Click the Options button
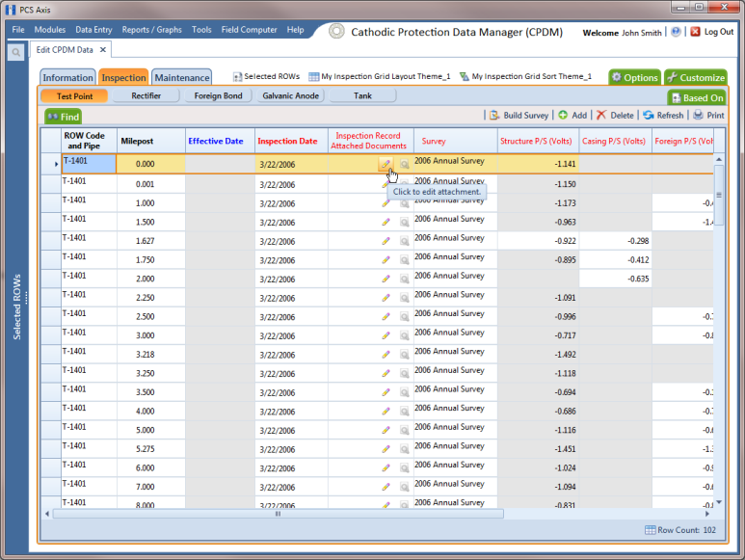Screen dimensions: 745x560 coord(635,77)
